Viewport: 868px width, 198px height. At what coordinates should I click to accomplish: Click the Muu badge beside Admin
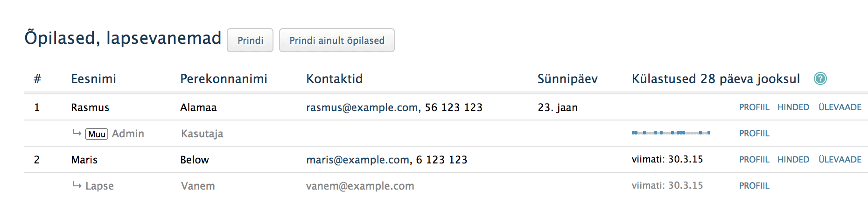[97, 134]
